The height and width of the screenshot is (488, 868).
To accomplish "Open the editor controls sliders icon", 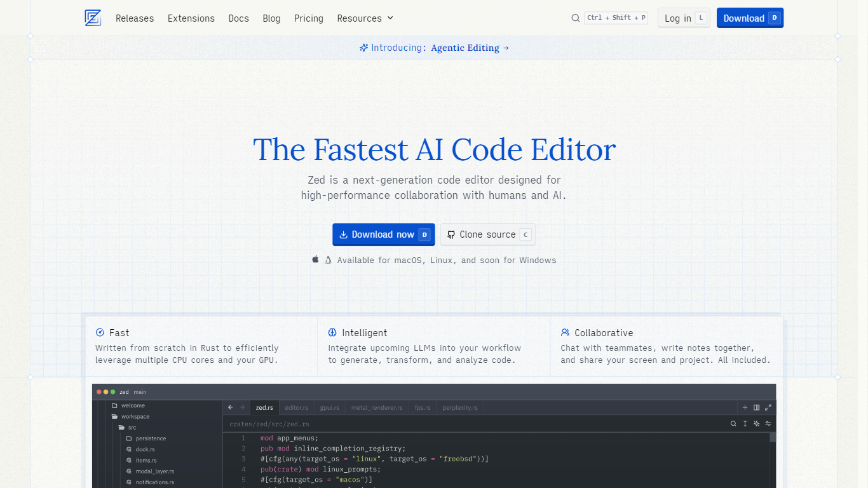I will tap(768, 424).
